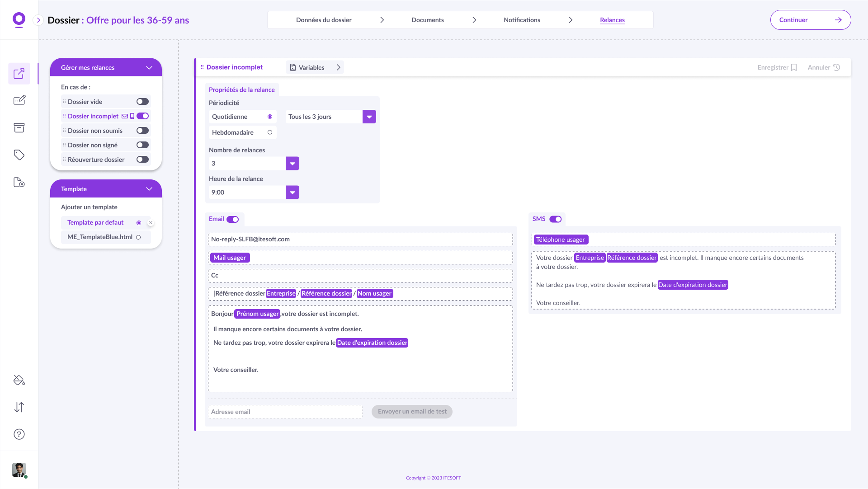868x489 pixels.
Task: Click the Adresse email input field
Action: tap(285, 412)
